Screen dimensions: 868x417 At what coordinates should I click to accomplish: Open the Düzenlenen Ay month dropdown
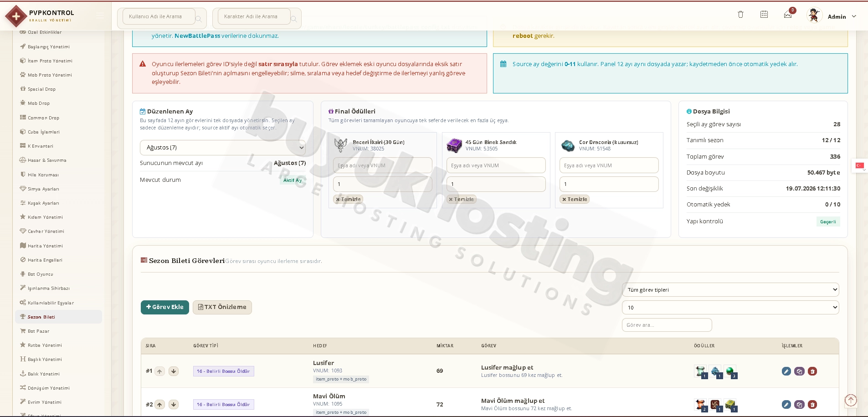223,148
